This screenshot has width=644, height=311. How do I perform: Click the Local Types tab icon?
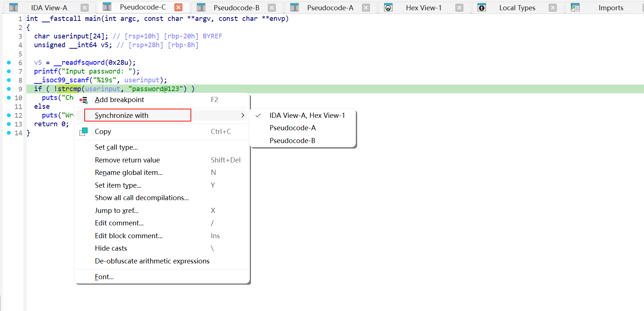(482, 7)
